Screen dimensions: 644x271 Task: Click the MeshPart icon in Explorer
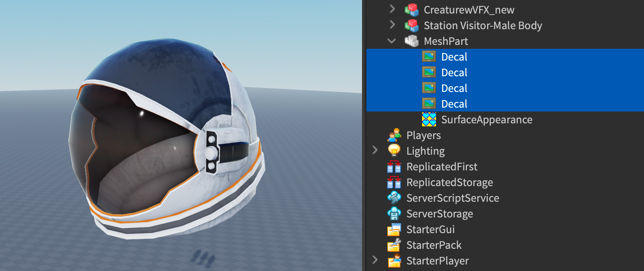[x=411, y=41]
